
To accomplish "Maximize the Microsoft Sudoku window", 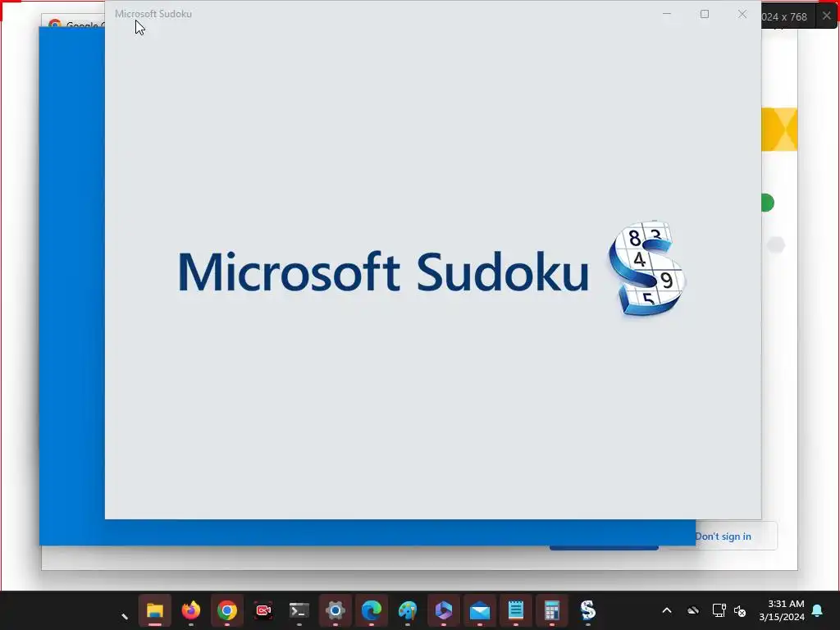I will pyautogui.click(x=705, y=14).
